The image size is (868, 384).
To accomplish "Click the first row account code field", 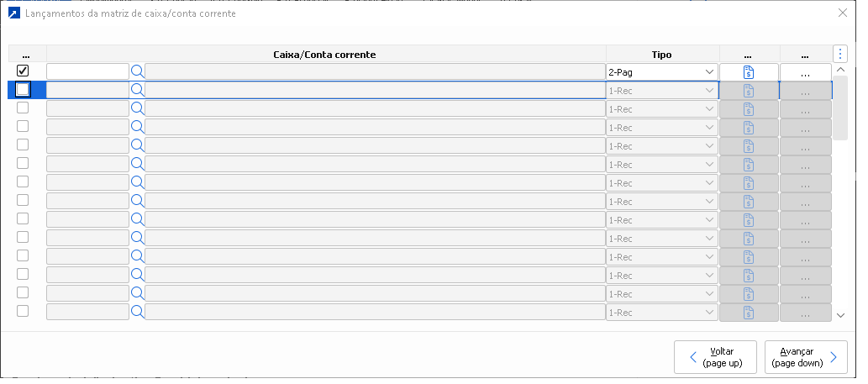I will click(87, 72).
